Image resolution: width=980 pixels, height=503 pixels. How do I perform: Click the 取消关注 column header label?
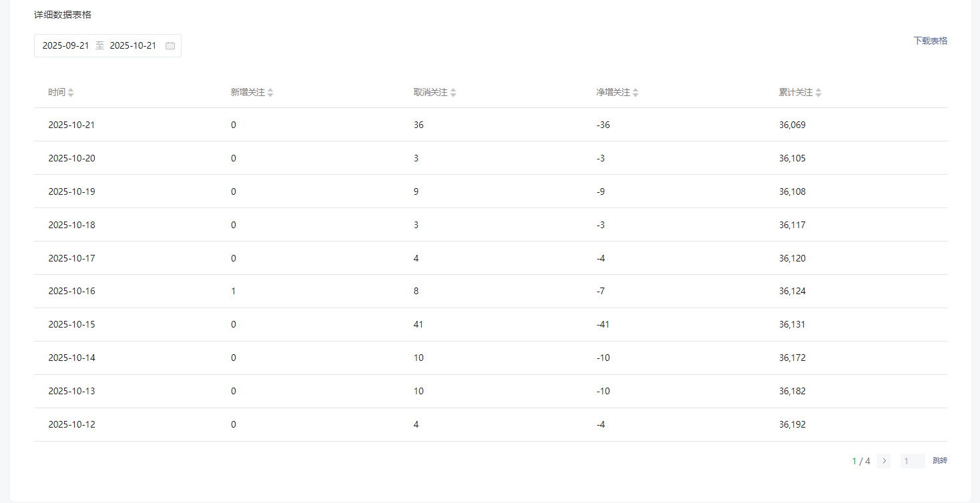coord(431,93)
